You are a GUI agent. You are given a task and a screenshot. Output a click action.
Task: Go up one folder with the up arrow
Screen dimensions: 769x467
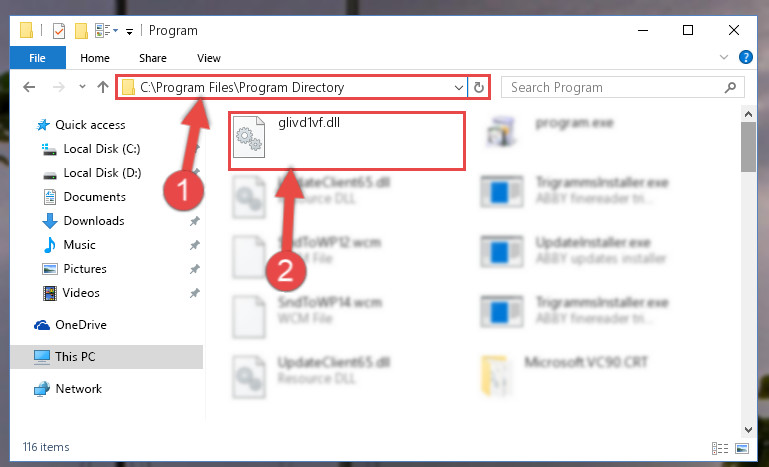click(x=103, y=87)
